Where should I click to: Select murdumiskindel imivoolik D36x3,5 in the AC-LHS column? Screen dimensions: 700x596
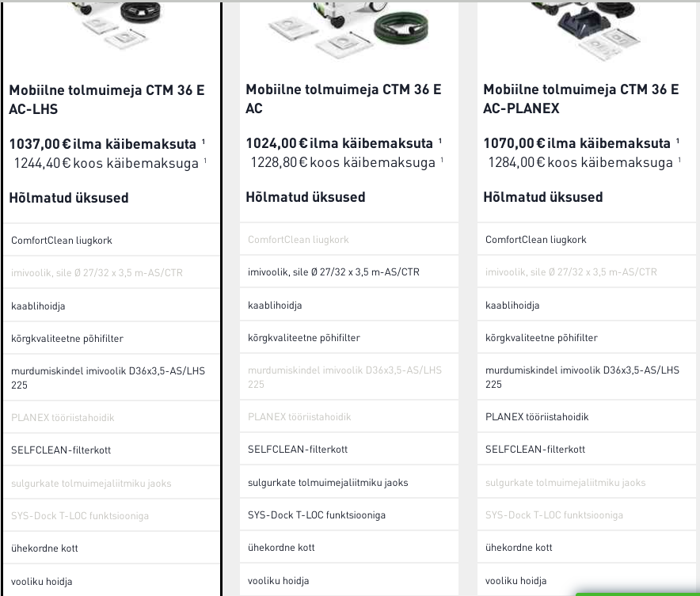click(x=108, y=378)
